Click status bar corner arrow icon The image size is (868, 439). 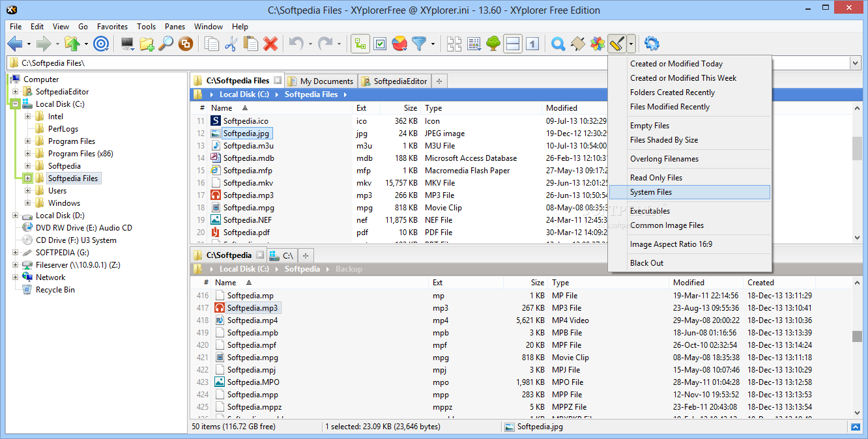click(x=856, y=427)
